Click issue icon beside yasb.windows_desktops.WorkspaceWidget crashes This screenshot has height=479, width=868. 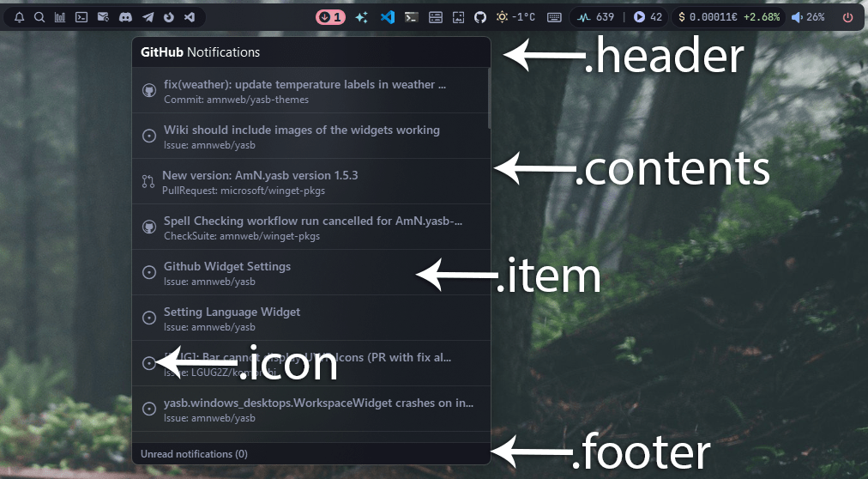click(149, 408)
